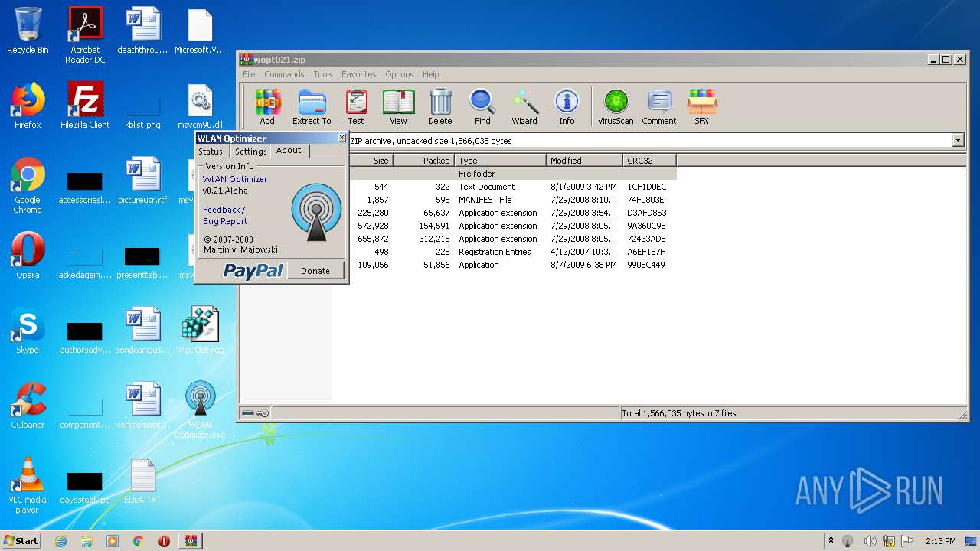The width and height of the screenshot is (980, 551).
Task: Click the WinRAR taskbar button
Action: (x=190, y=541)
